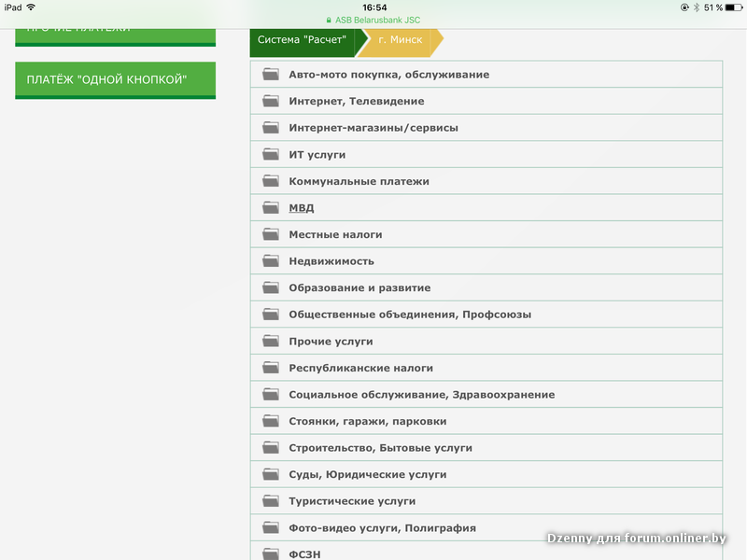The width and height of the screenshot is (747, 560).
Task: Open Общественные объединения, Профсоюзы category
Action: click(486, 315)
